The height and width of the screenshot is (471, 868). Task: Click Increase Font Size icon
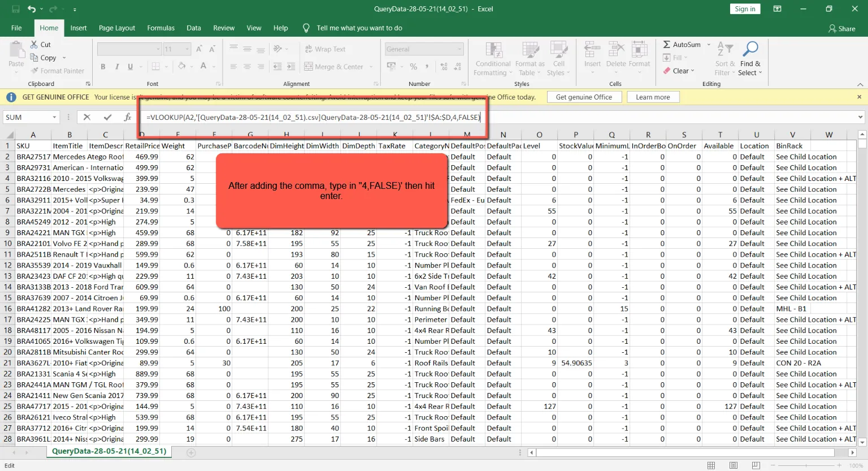pos(199,49)
